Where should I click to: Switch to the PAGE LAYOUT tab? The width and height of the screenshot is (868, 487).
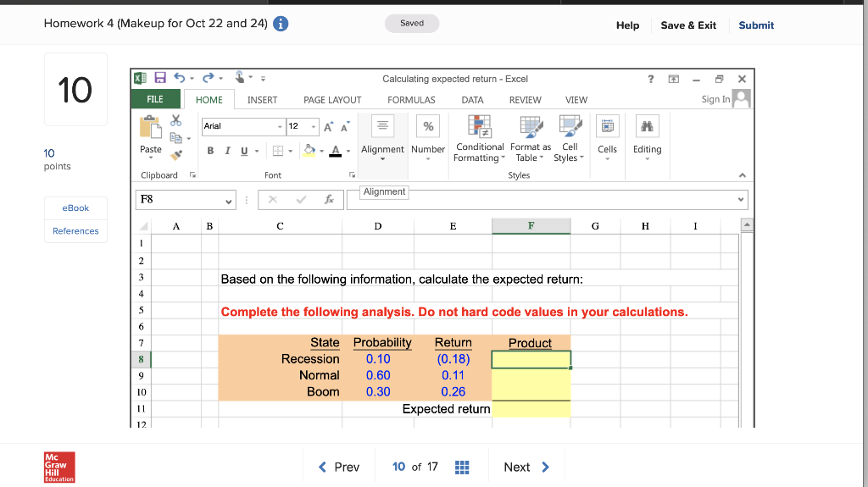click(332, 100)
